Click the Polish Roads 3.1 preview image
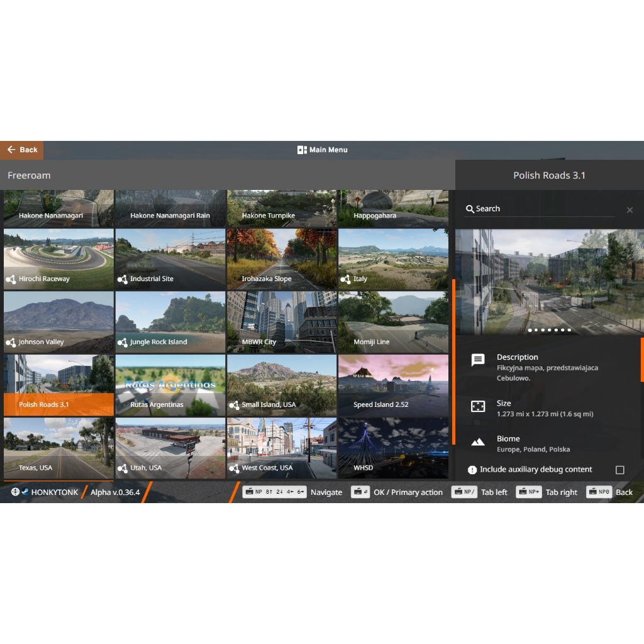The width and height of the screenshot is (644, 644). [550, 282]
